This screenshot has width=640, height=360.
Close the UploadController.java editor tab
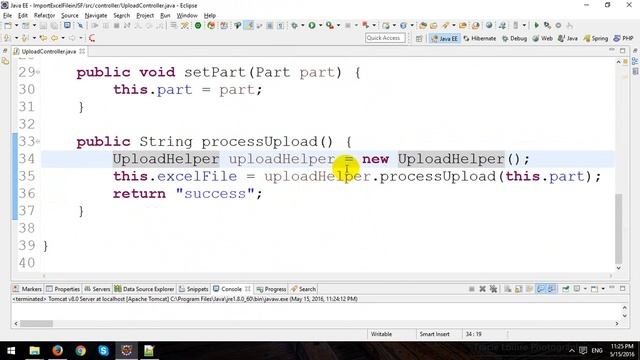(x=82, y=51)
